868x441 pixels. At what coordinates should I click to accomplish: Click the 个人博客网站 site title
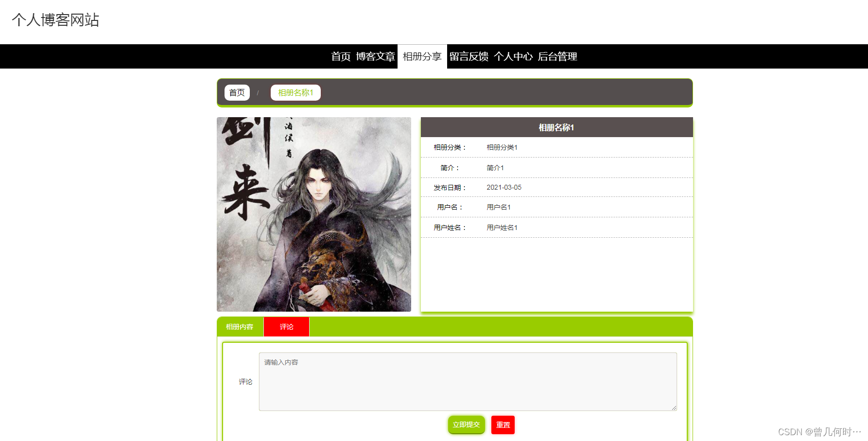(55, 20)
